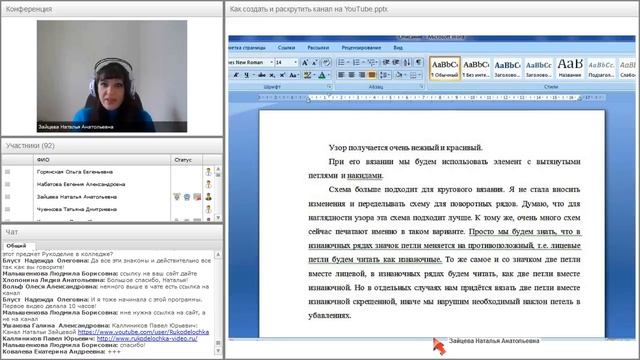This screenshot has width=640, height=360.
Task: Open the Разметка страницы ribbon tab
Action: 247,48
